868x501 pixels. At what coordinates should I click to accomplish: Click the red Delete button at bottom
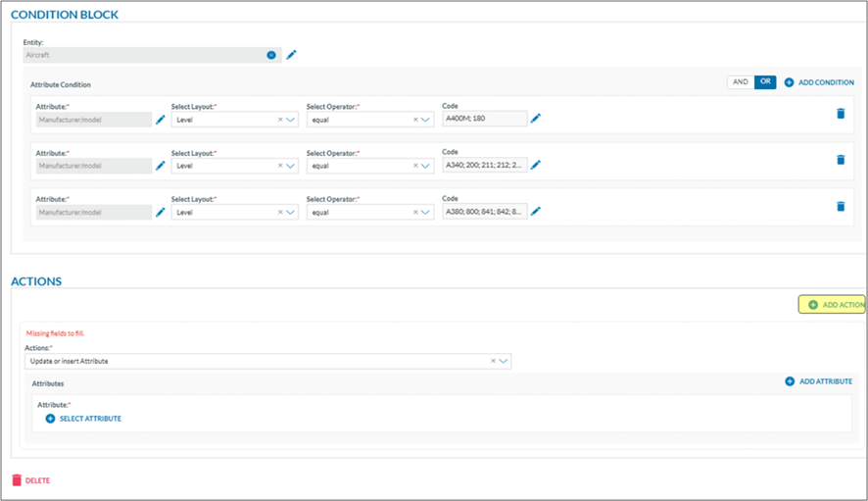(x=30, y=480)
